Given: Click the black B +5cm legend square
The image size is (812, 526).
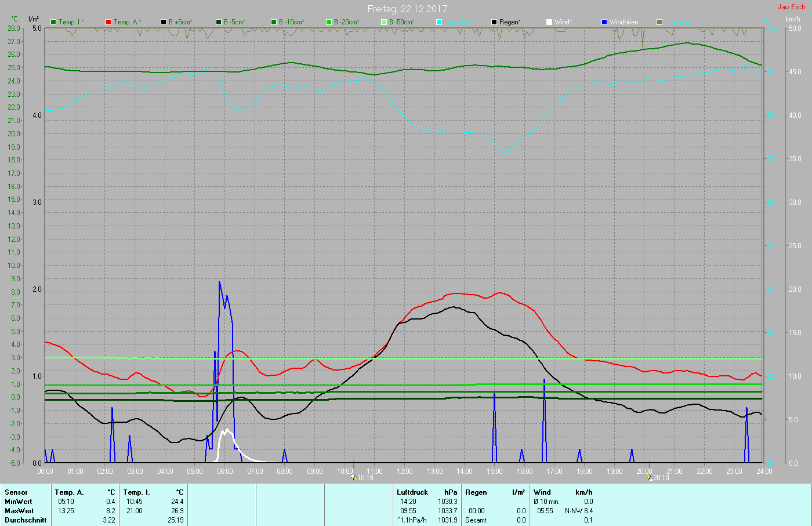Looking at the screenshot, I should tap(164, 22).
